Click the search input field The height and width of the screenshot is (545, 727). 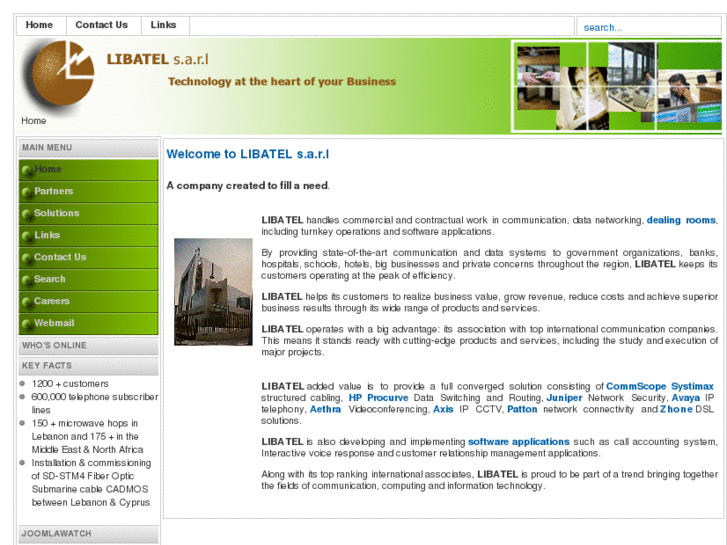[x=649, y=27]
